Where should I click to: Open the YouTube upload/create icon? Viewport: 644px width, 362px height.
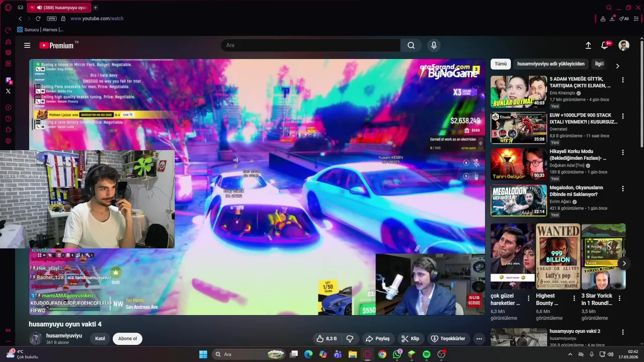588,45
